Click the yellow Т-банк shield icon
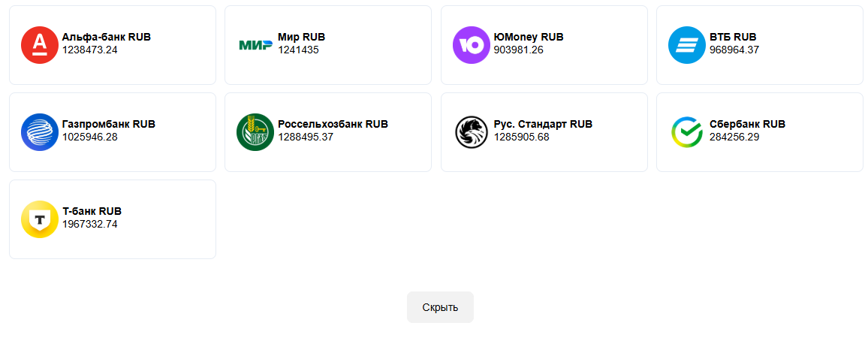 [39, 219]
